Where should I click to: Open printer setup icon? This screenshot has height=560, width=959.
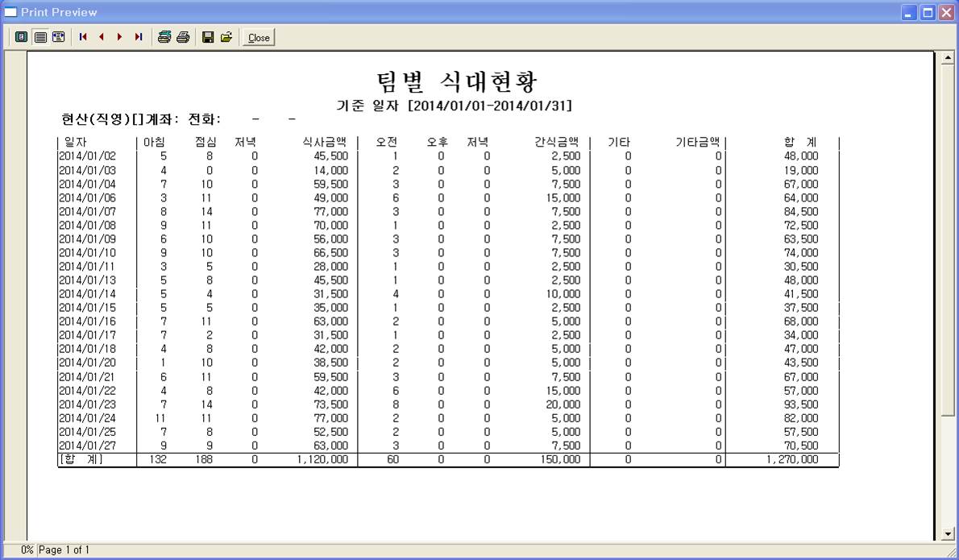(164, 37)
